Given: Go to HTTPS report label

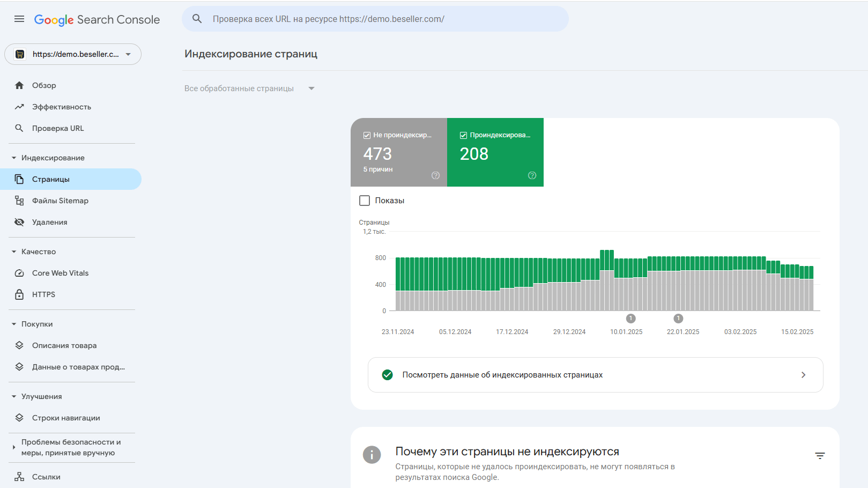Looking at the screenshot, I should [43, 294].
